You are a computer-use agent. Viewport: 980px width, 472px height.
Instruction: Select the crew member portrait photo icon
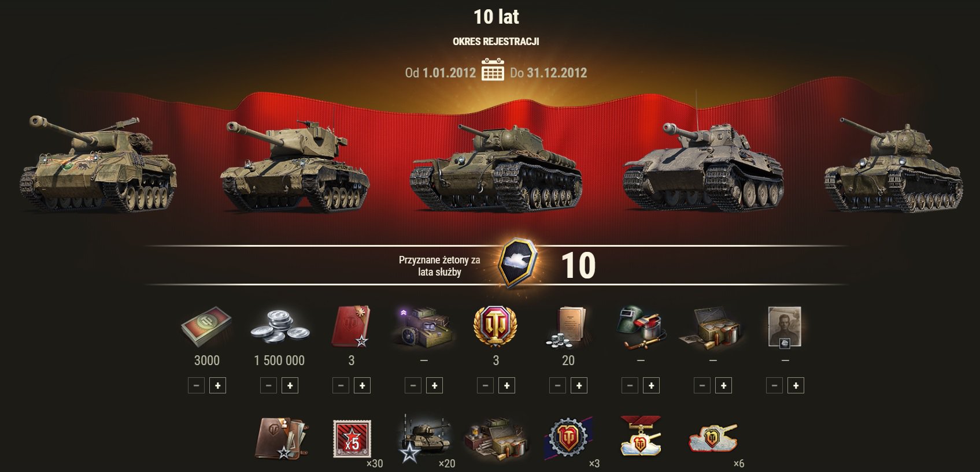[785, 327]
